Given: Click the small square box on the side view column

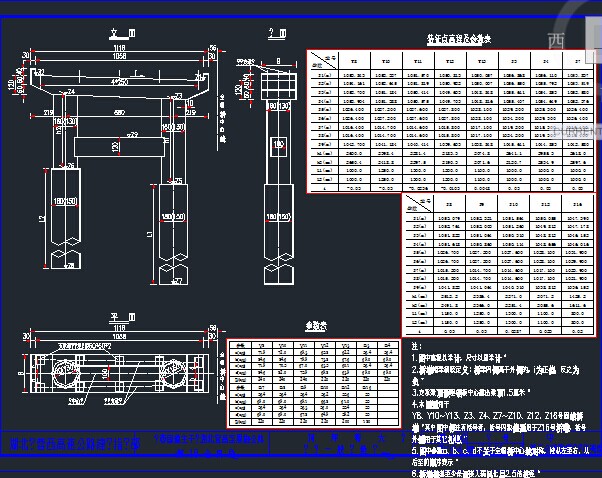Looking at the screenshot, I should pos(278,146).
